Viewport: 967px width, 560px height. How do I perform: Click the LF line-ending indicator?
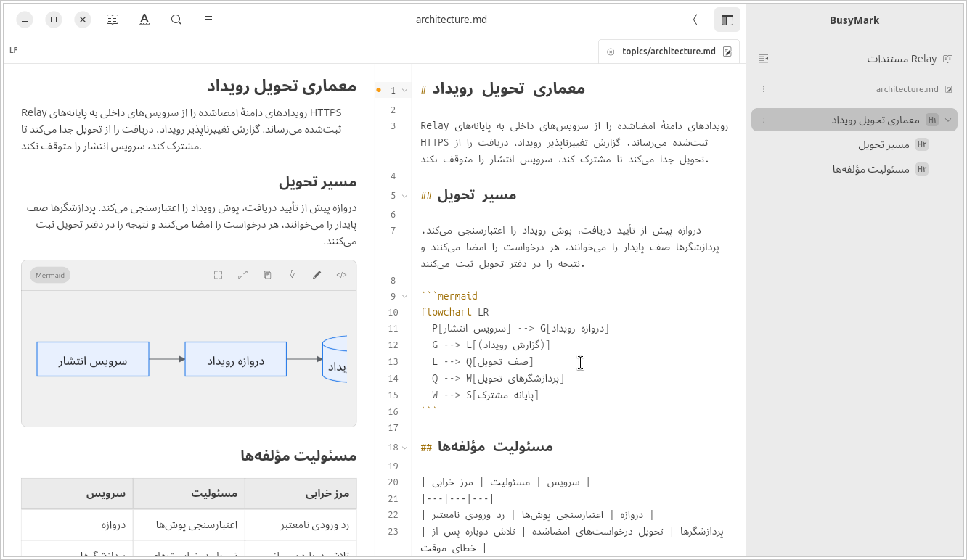tap(14, 50)
